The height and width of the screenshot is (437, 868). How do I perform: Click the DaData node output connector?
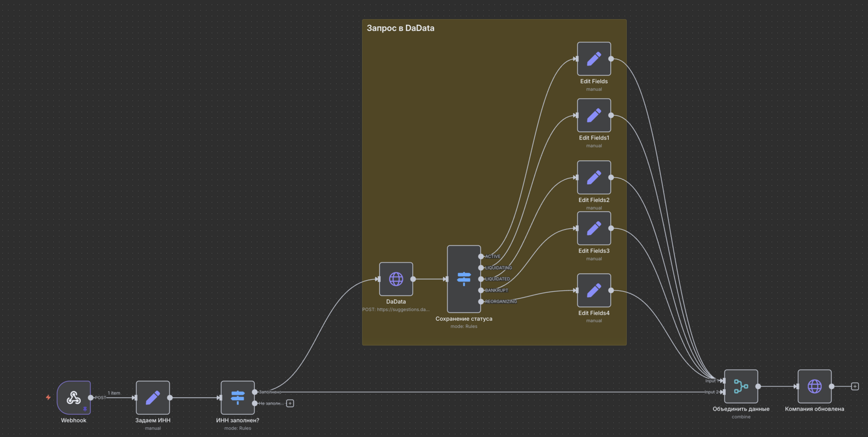[413, 279]
